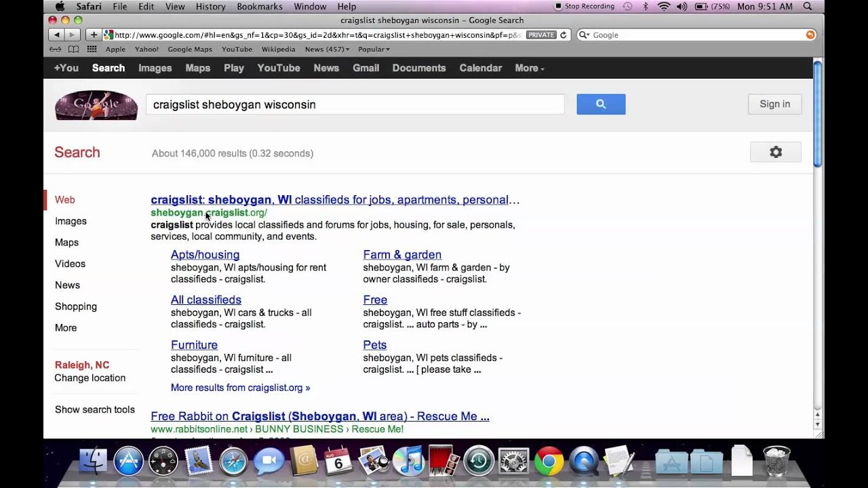Open Reading List glasses icon
The height and width of the screenshot is (488, 868).
click(56, 49)
